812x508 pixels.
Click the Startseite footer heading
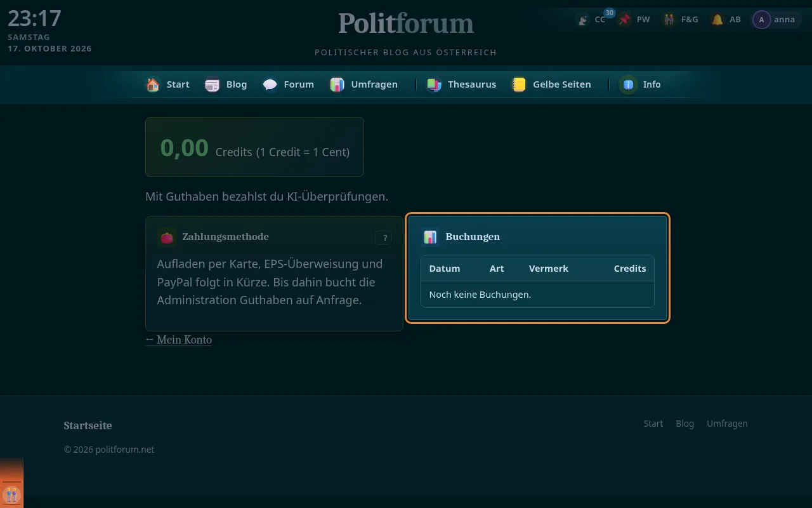[x=88, y=425]
